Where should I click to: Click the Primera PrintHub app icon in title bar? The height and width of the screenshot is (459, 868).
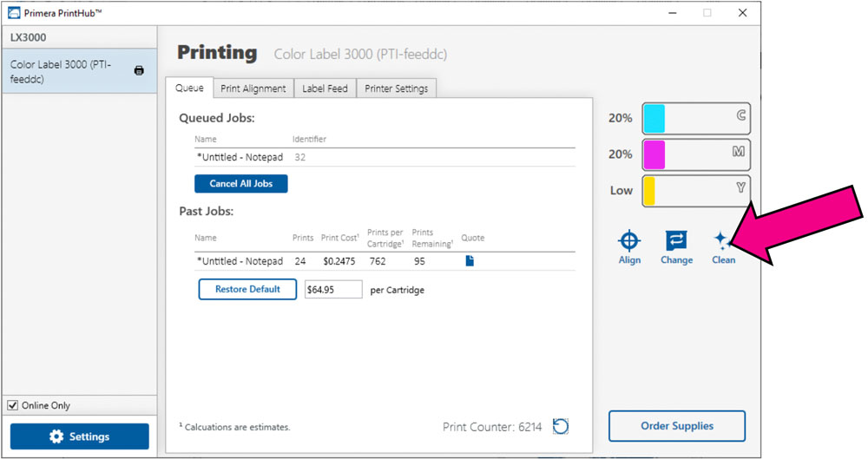pos(14,13)
